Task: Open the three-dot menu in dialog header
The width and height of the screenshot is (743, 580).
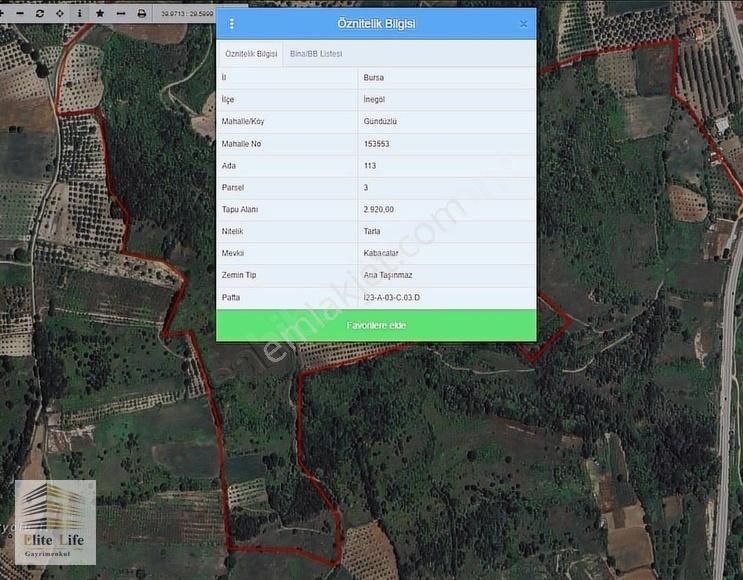Action: (x=231, y=24)
